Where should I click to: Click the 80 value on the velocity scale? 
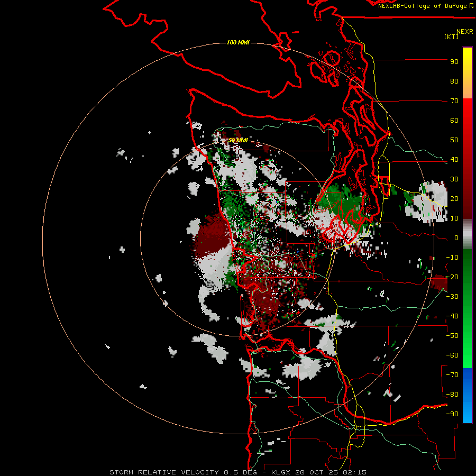coord(454,81)
